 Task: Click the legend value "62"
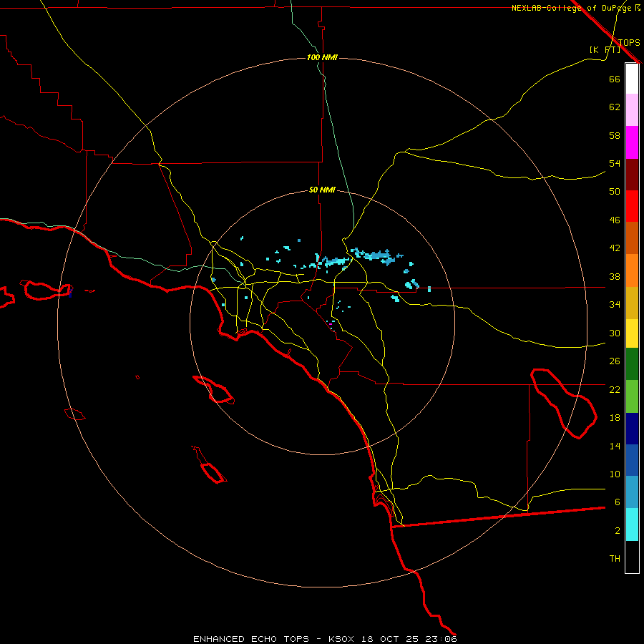click(x=615, y=107)
